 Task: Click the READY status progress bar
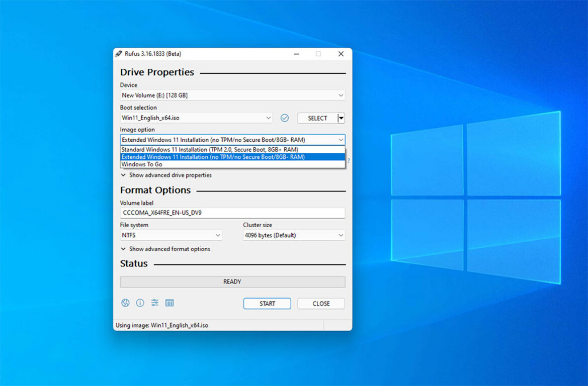(232, 282)
